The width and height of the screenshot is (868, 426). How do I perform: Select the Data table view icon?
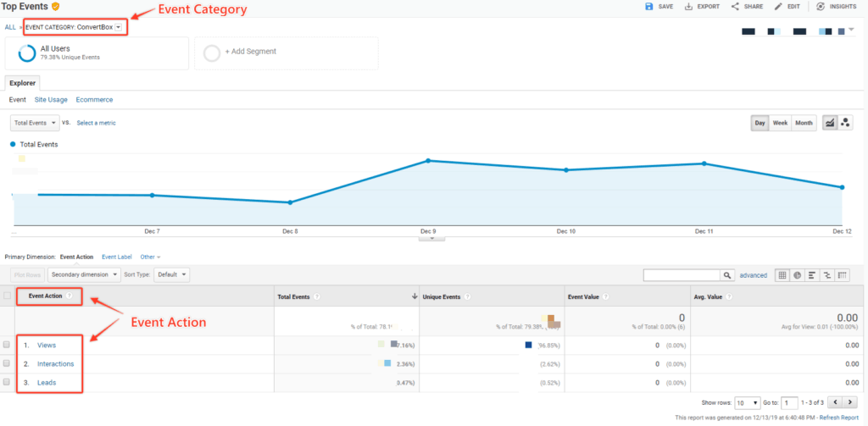[x=782, y=275]
